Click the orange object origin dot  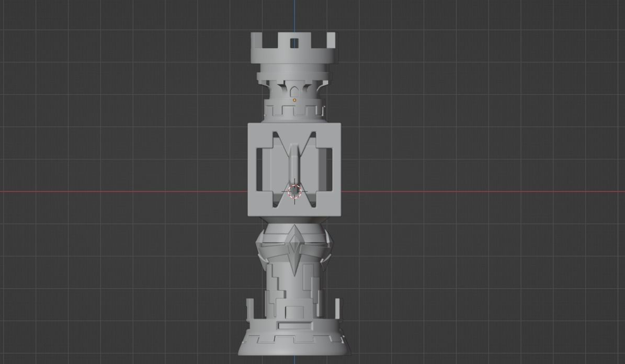click(294, 100)
